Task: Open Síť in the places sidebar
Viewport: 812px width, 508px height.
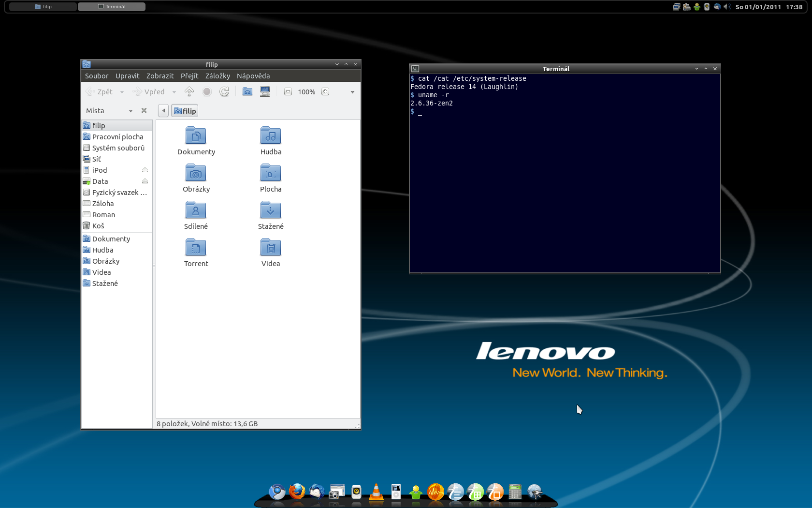Action: pos(117,159)
